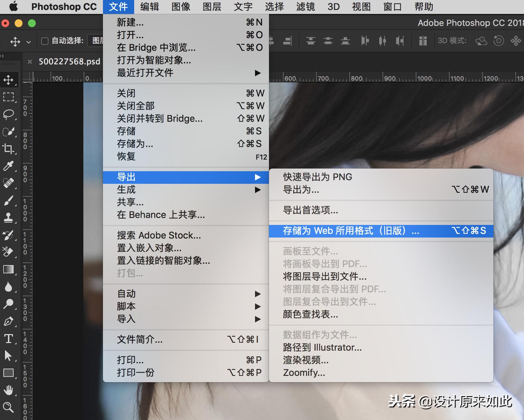Select the Pen tool
The image size is (524, 420).
[x=8, y=321]
